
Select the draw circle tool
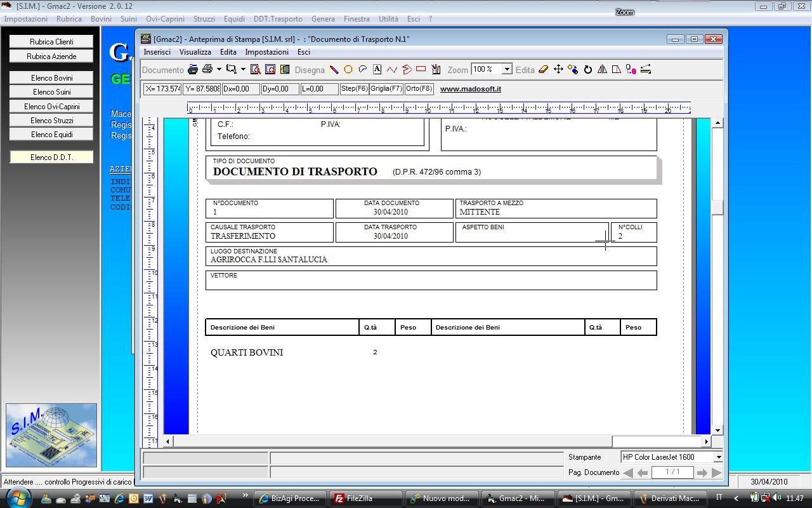[x=348, y=69]
